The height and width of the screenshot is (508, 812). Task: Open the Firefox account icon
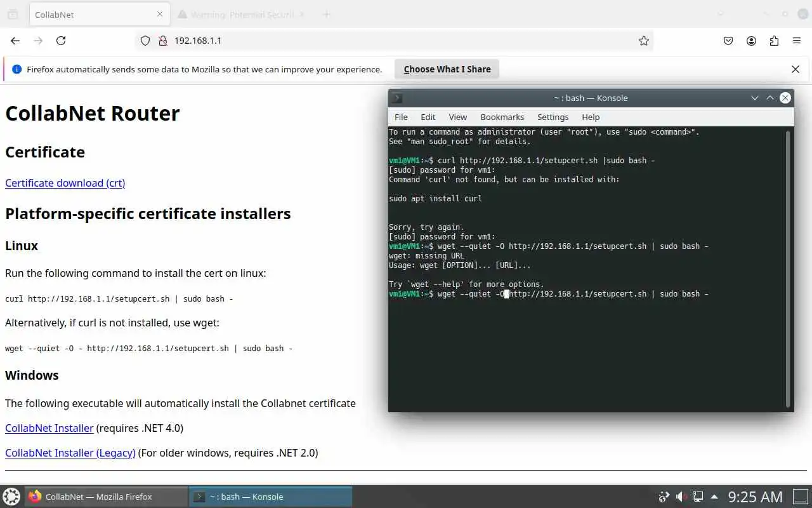click(751, 41)
